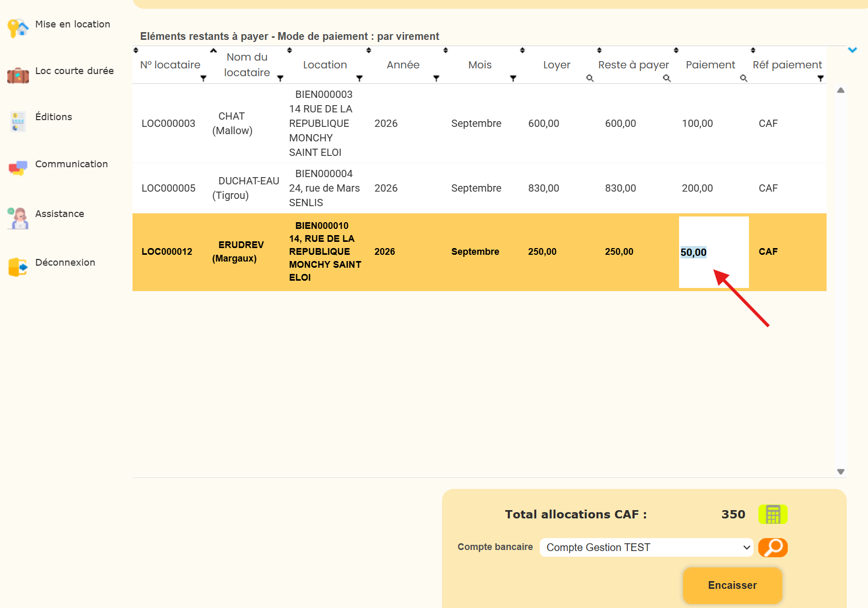Viewport: 868px width, 608px height.
Task: Click search icon in Loyer column header
Action: point(590,78)
